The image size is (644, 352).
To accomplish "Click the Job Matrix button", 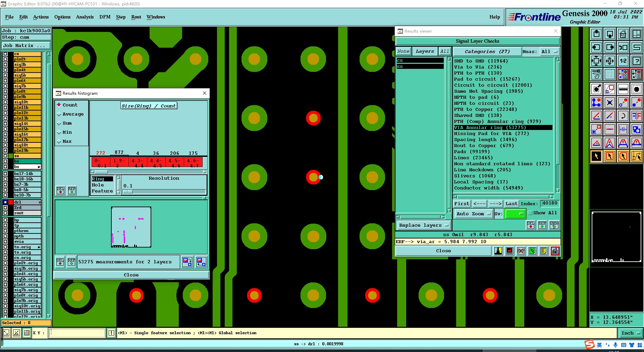I will (x=26, y=45).
